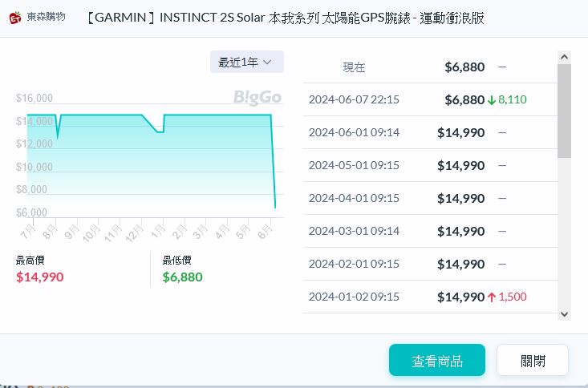Click the BigGo watermark logo on chart
The width and height of the screenshot is (588, 388).
(x=258, y=97)
